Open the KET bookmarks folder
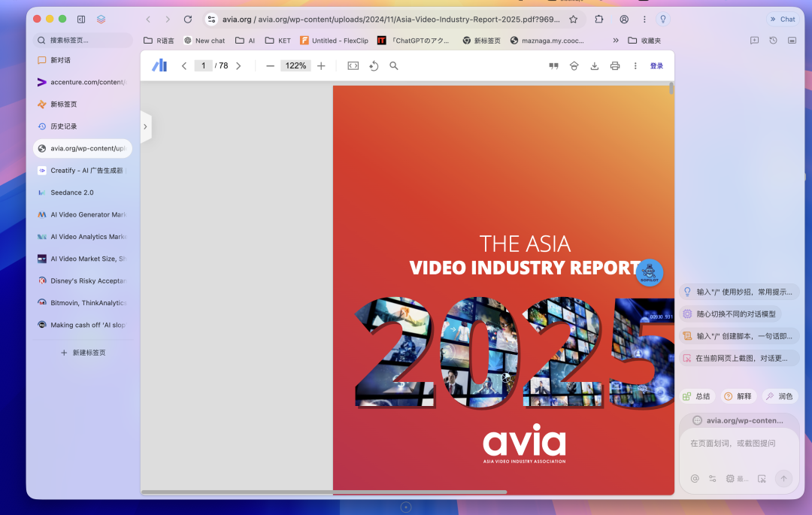 pos(277,41)
